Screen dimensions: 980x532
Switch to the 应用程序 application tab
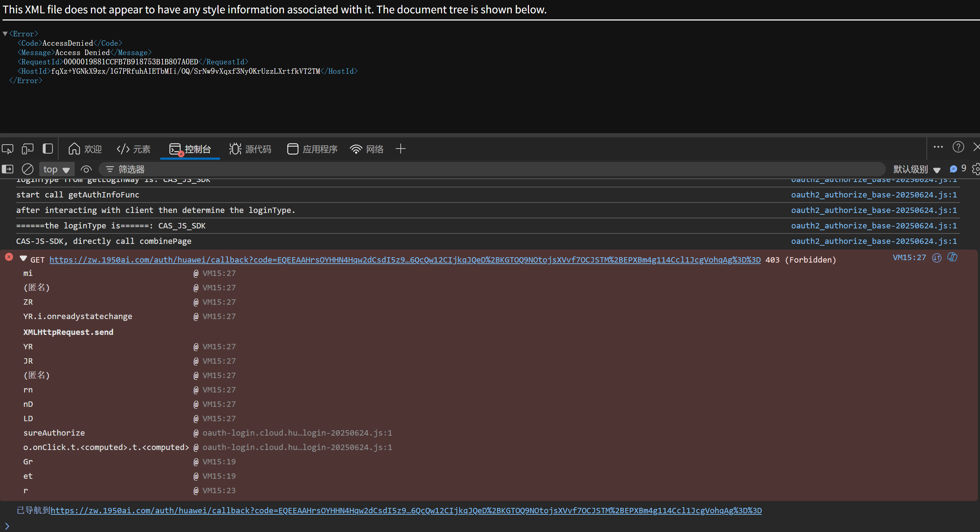312,149
